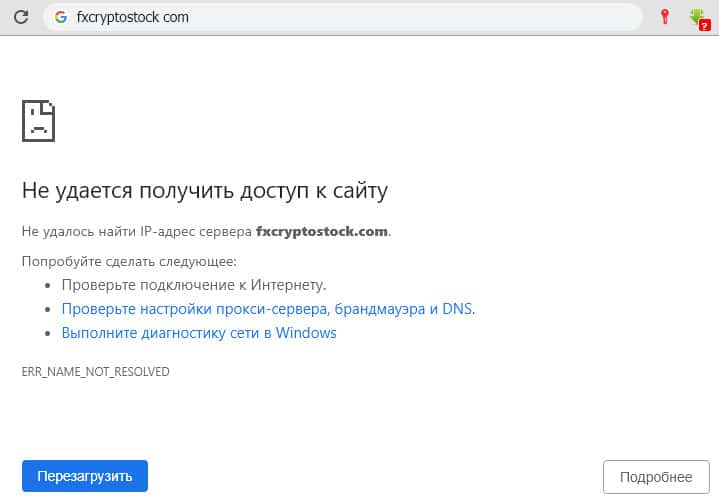Click bullet before the Windows diagnostics link
Viewport: 719px width, 504px height.
(49, 334)
